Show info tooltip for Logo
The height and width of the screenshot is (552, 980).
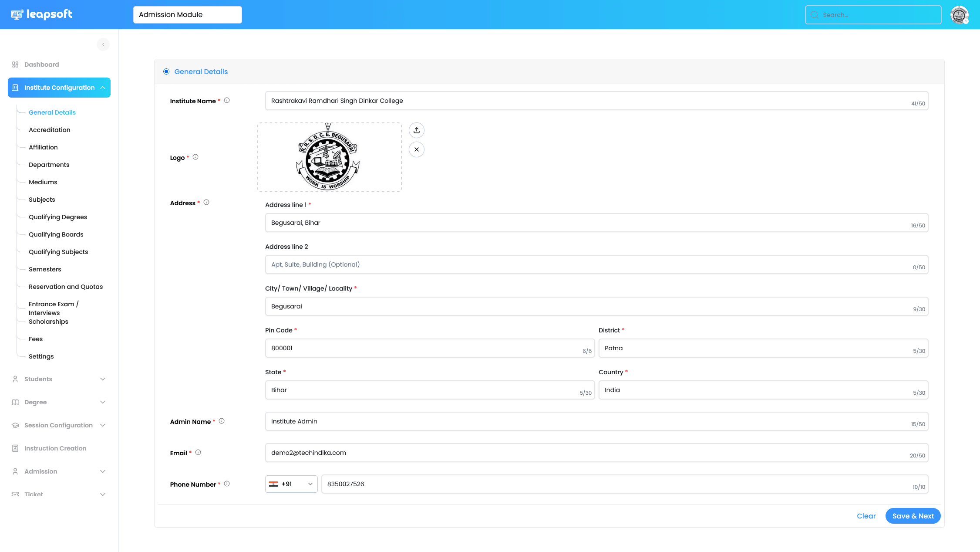(195, 157)
